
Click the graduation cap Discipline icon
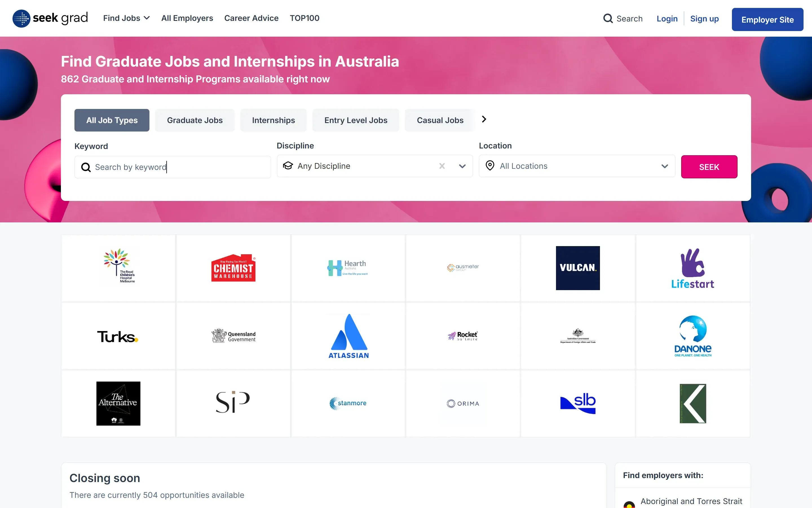pyautogui.click(x=288, y=166)
